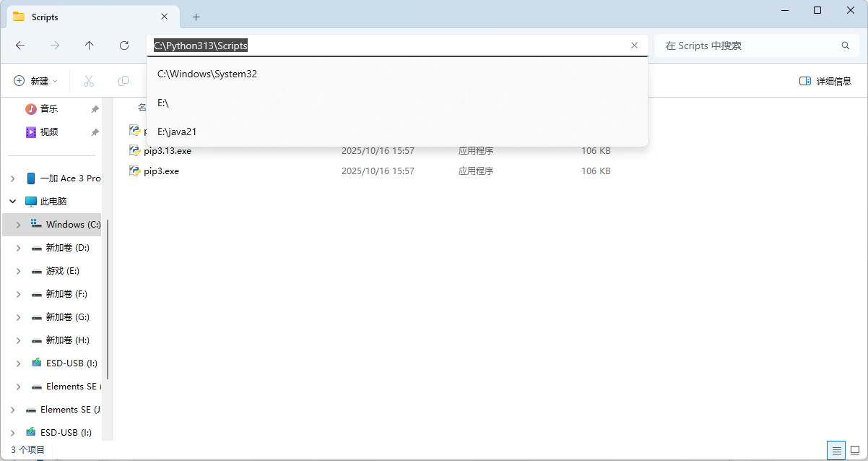Select C:\Windows\System32 from address suggestions
Viewport: 868px width, 461px height.
click(x=207, y=74)
